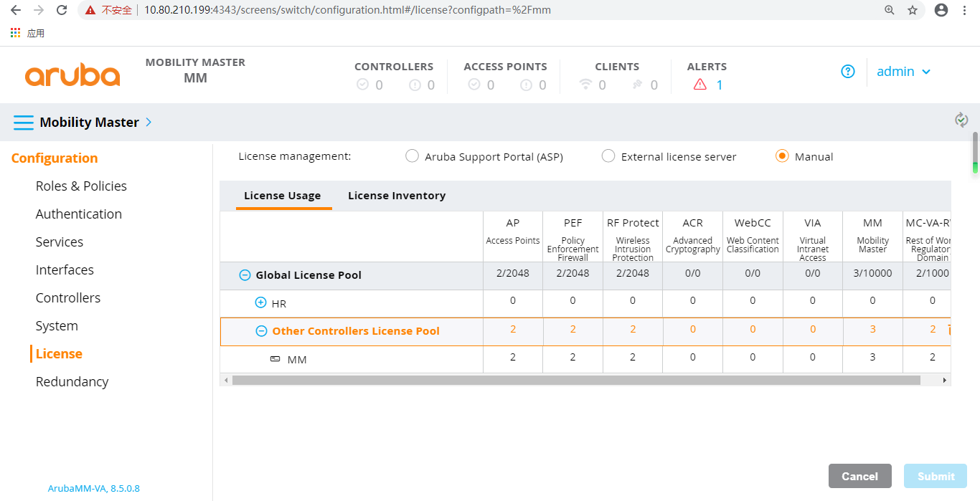Open the hamburger menu beside Mobility Master
Image resolution: width=980 pixels, height=501 pixels.
[x=24, y=122]
